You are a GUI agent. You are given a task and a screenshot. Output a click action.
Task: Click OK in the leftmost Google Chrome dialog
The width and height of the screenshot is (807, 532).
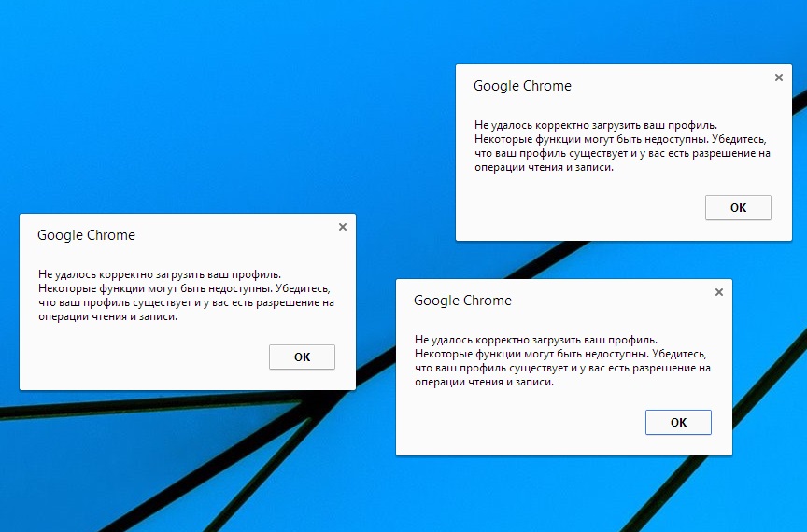point(302,357)
